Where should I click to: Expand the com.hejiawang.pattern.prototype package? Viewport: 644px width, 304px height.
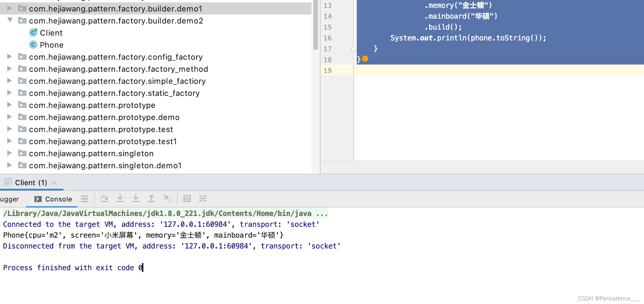click(x=9, y=105)
